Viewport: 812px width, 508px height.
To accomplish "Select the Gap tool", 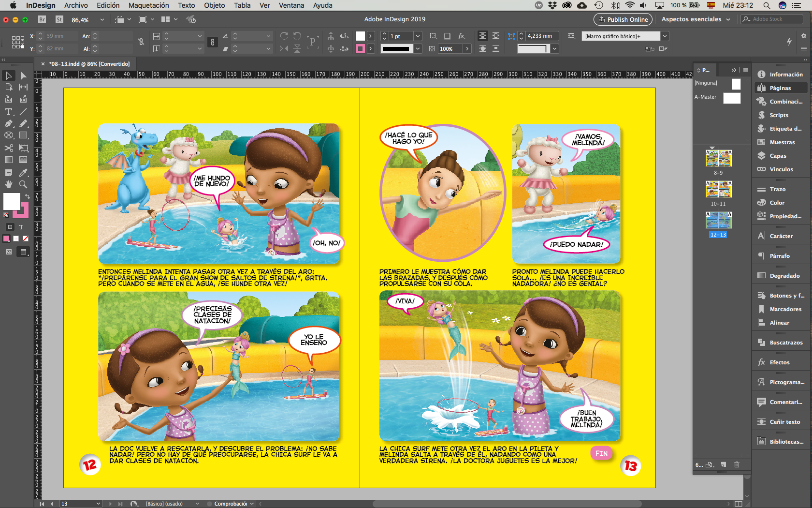I will click(x=23, y=87).
